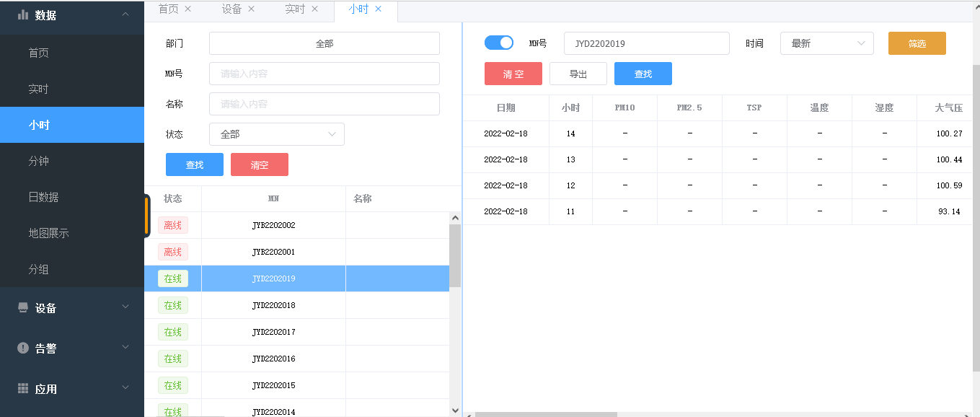Click the 应用 grid icon
Viewport: 980px width, 417px height.
click(x=23, y=389)
